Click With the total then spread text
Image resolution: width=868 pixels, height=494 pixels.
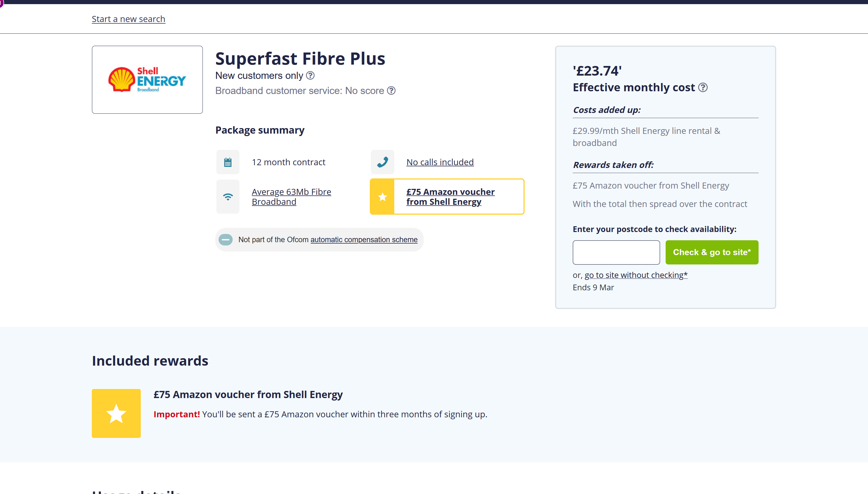pos(660,204)
